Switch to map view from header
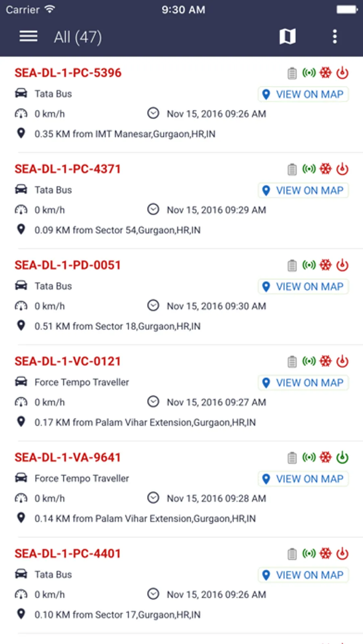The image size is (363, 644). (288, 37)
